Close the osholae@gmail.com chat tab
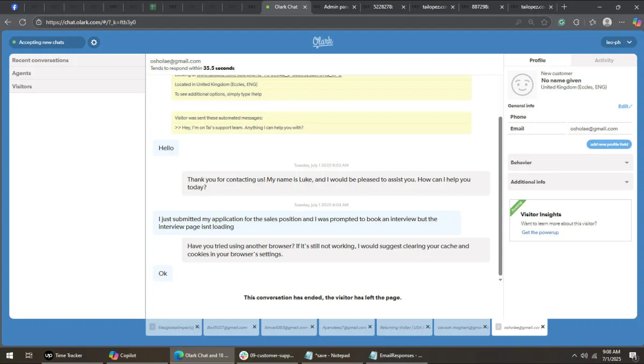 (x=543, y=326)
